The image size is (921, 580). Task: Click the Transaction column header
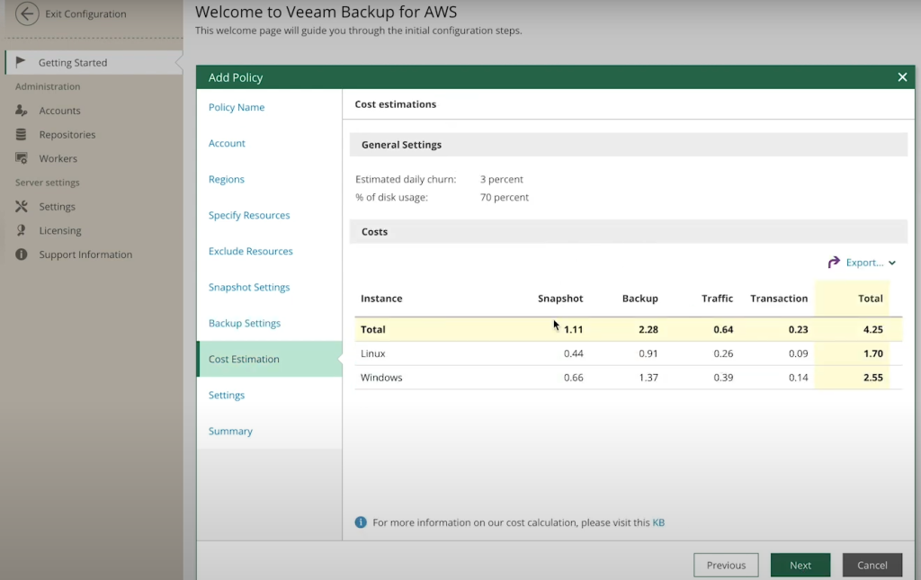pyautogui.click(x=779, y=299)
